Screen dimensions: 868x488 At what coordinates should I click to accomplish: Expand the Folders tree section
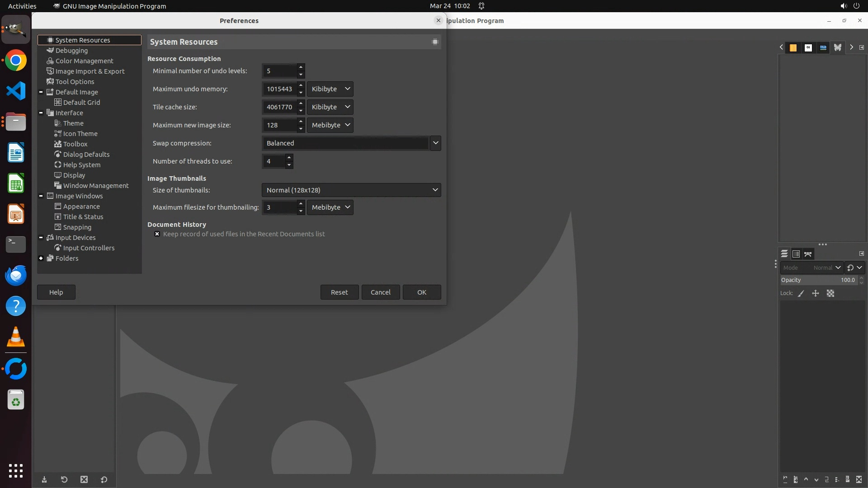41,258
